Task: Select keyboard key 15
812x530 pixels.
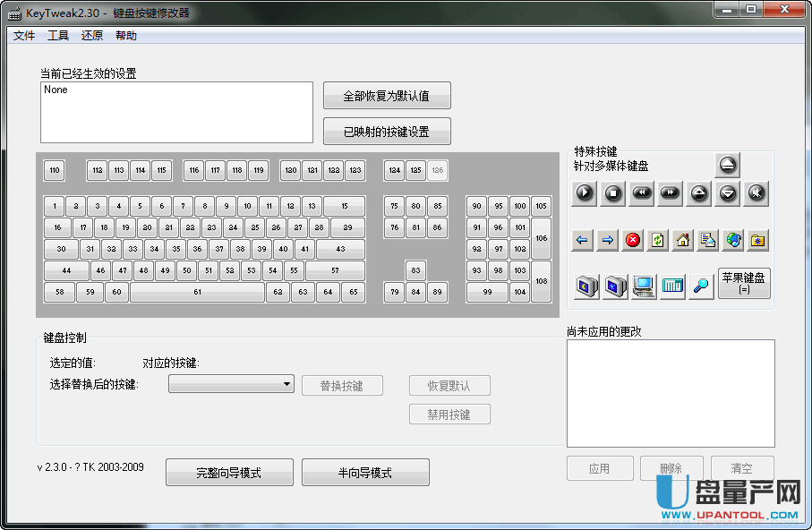Action: 345,206
